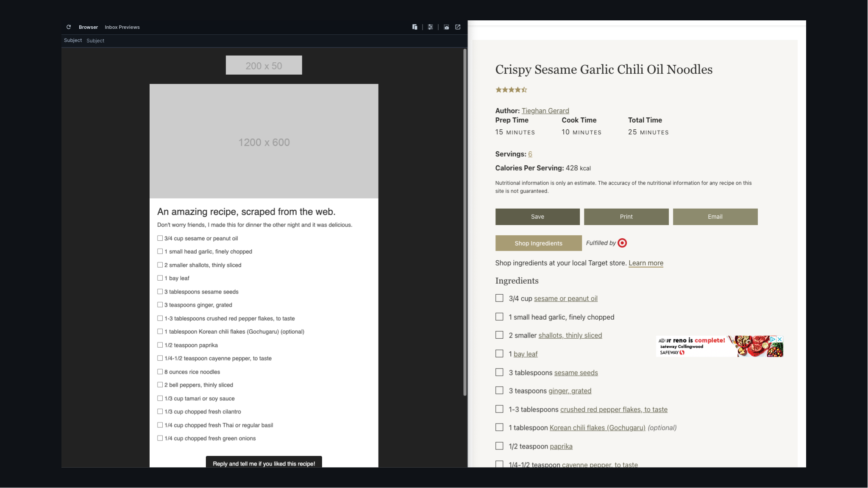Screen dimensions: 868x488
Task: Tick paprika checkbox on recipe page
Action: click(x=499, y=446)
